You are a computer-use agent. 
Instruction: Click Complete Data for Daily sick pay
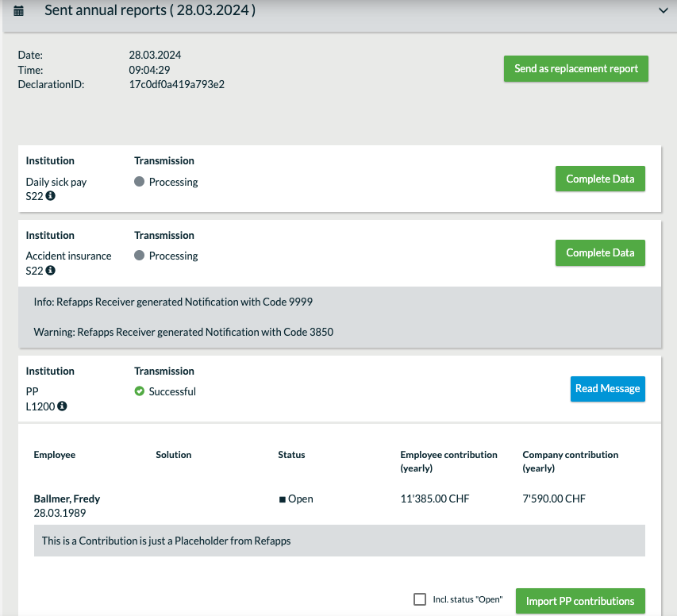click(x=600, y=179)
